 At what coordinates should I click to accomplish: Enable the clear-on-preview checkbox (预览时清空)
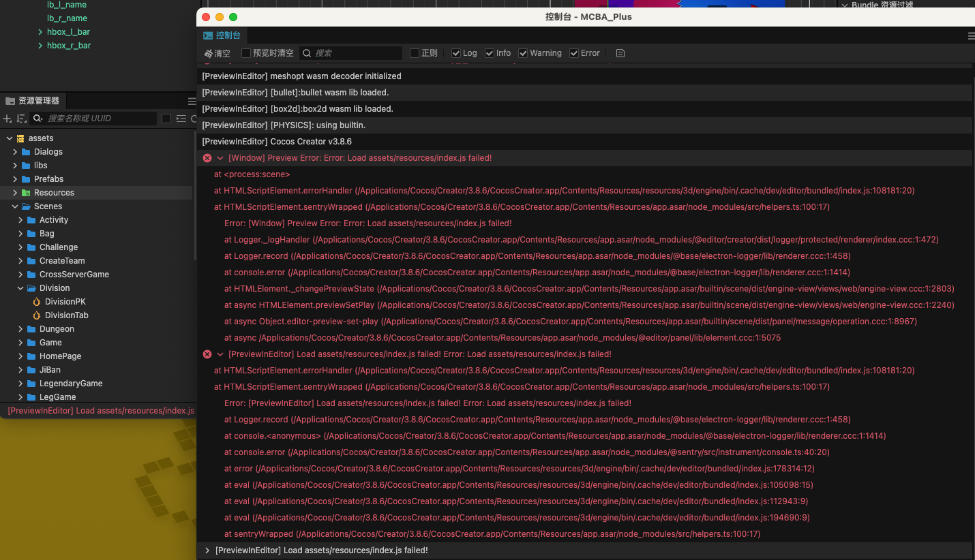click(x=246, y=53)
